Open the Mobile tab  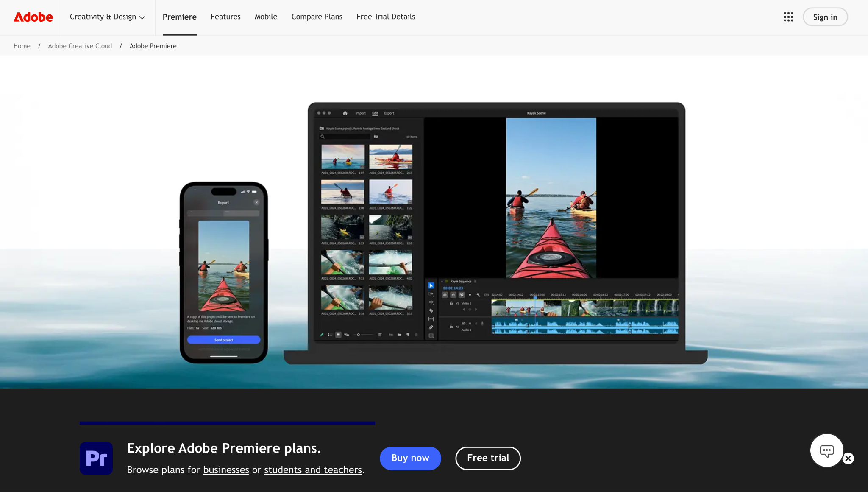266,17
